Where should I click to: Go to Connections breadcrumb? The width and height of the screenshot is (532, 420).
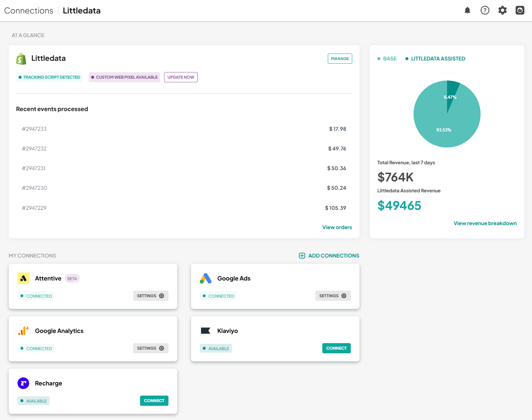tap(29, 11)
